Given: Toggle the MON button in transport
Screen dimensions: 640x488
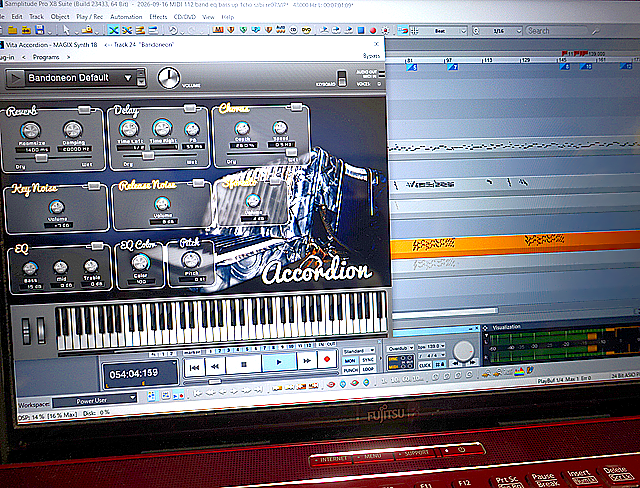Looking at the screenshot, I should 350,361.
